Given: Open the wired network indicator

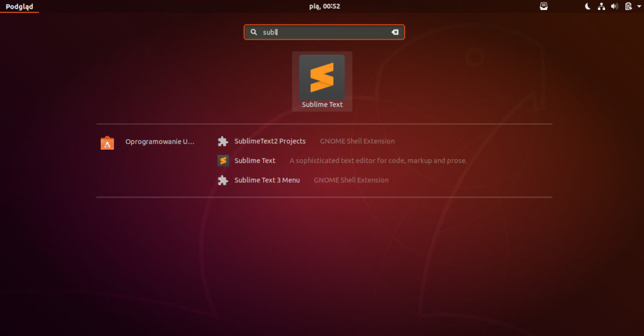Looking at the screenshot, I should 601,6.
